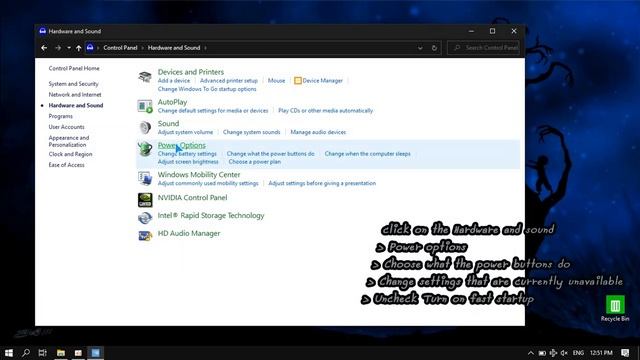640x360 pixels.
Task: Open the Sound heading
Action: point(168,123)
